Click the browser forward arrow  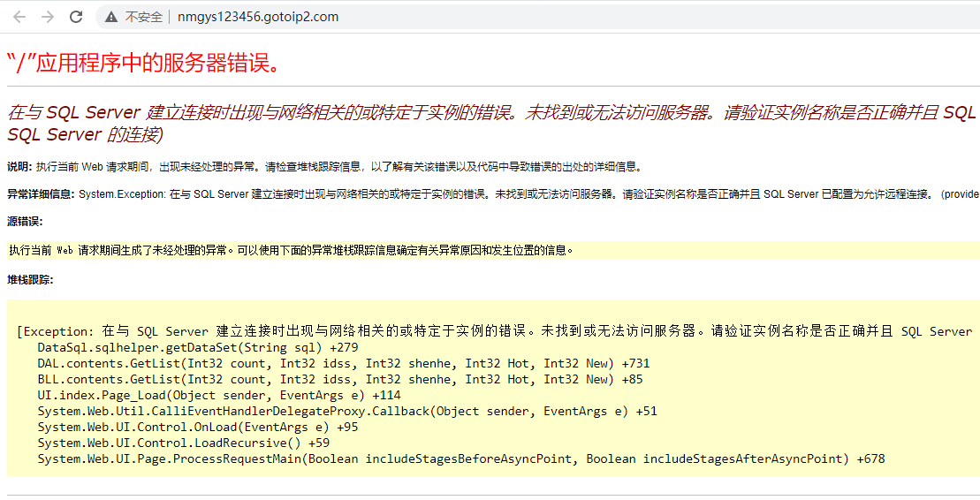(x=48, y=17)
